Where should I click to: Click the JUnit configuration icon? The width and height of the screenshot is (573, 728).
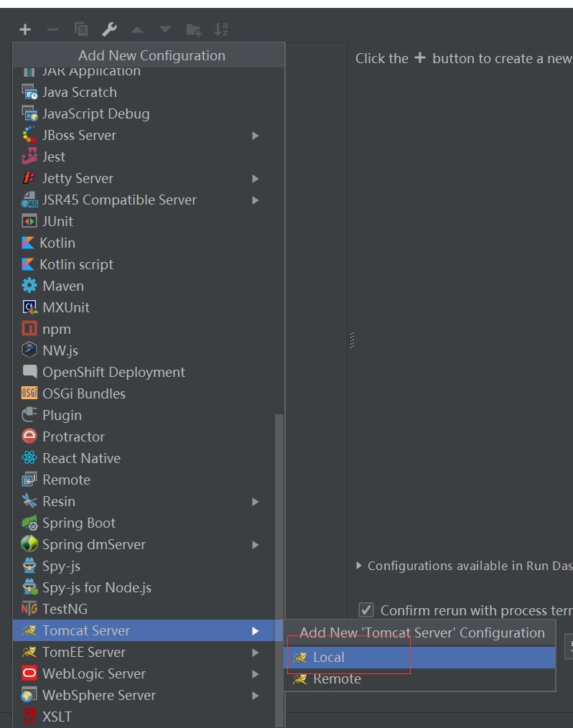29,221
